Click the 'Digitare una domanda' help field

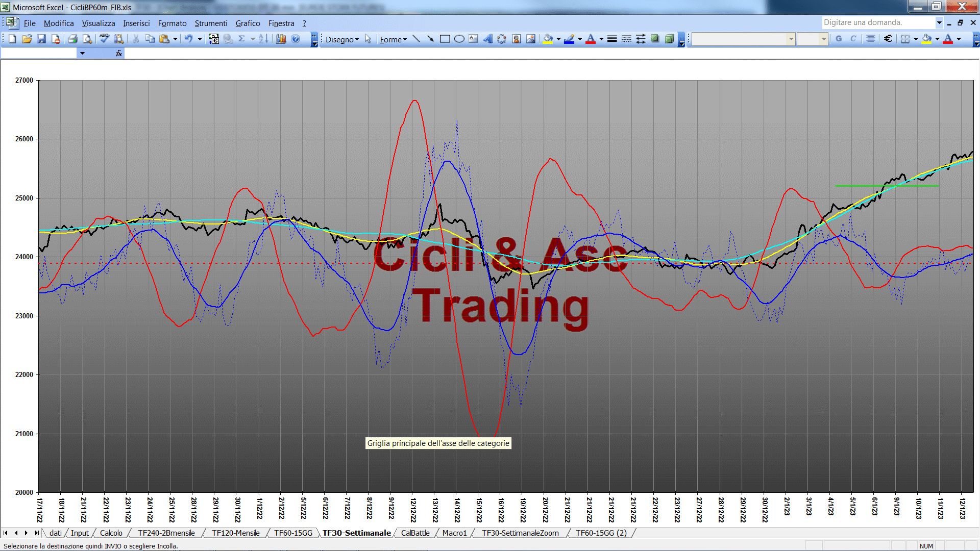pos(878,22)
